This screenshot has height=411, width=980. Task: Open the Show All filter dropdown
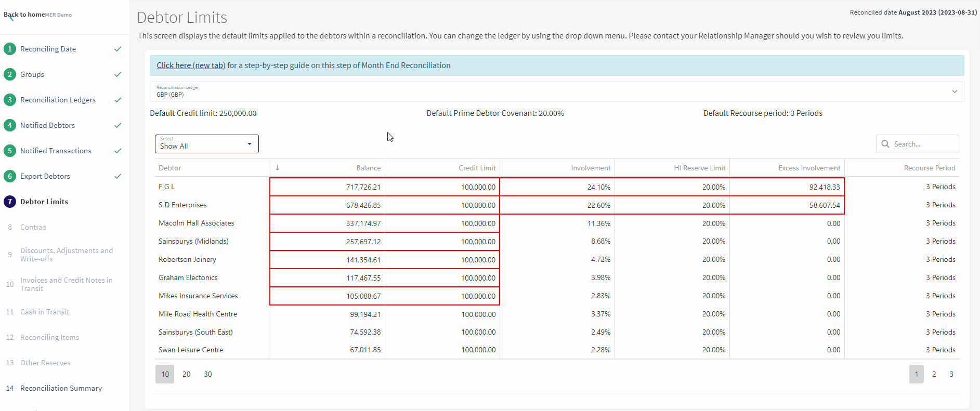tap(207, 144)
